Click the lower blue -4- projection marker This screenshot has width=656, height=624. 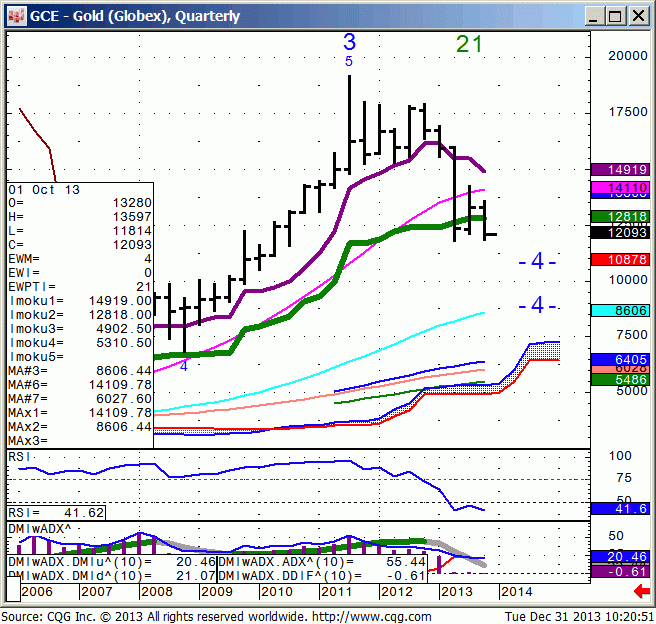[x=537, y=305]
